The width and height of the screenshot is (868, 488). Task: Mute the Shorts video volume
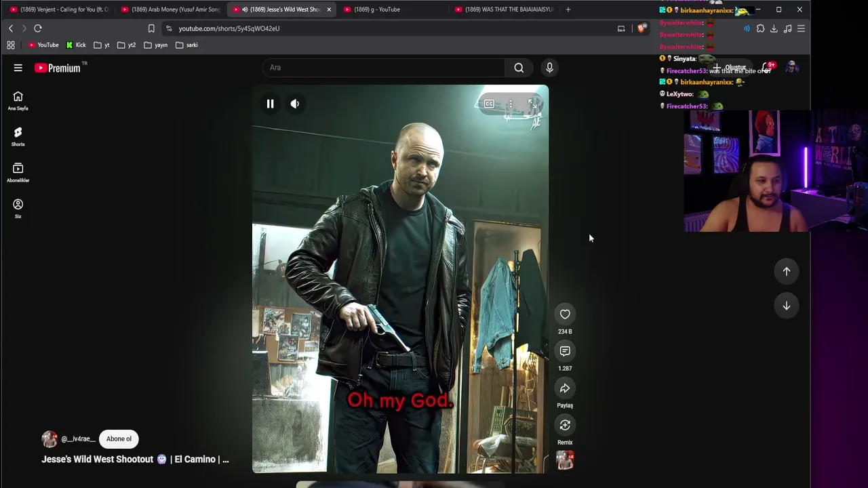tap(295, 104)
